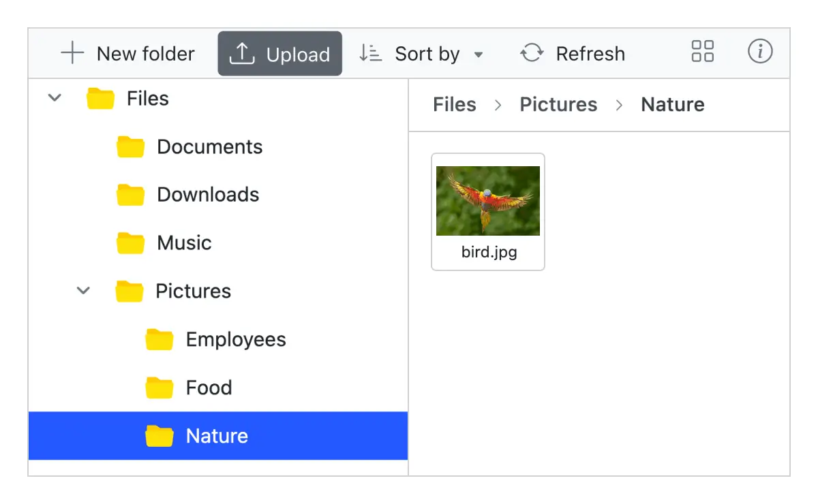Image resolution: width=818 pixels, height=504 pixels.
Task: Open Pictures from the breadcrumb
Action: coord(558,104)
